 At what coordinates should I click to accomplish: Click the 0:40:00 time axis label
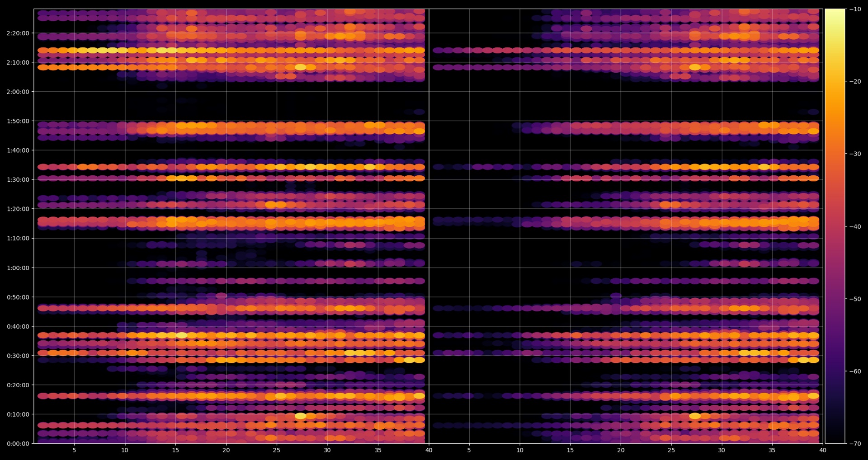[x=18, y=326]
